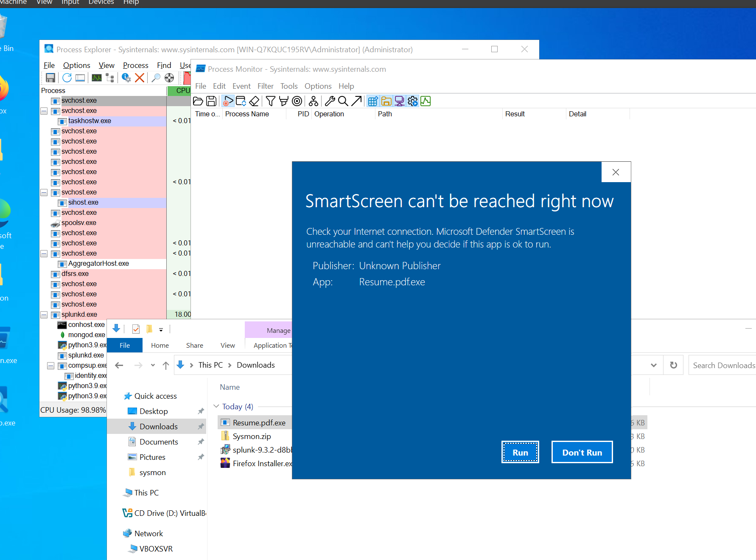Select Sysmon.zip in Downloads list
Image resolution: width=756 pixels, height=560 pixels.
coord(252,436)
